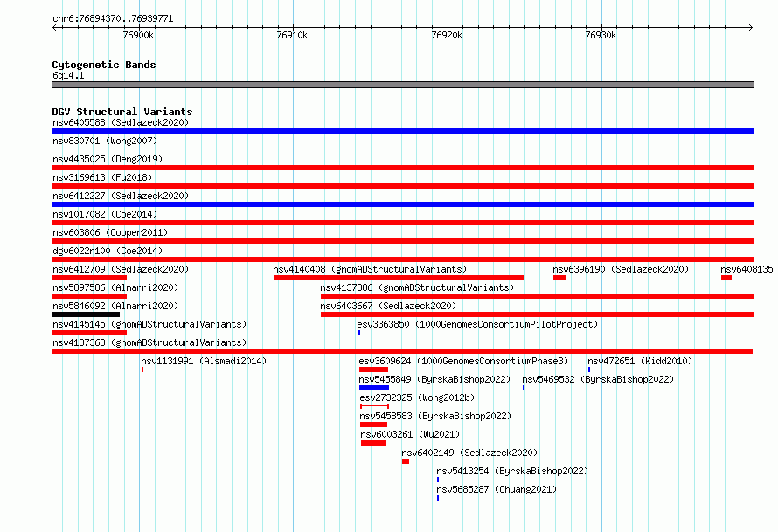Click the Cytogenetic Bands track title
The image size is (778, 532).
[104, 65]
